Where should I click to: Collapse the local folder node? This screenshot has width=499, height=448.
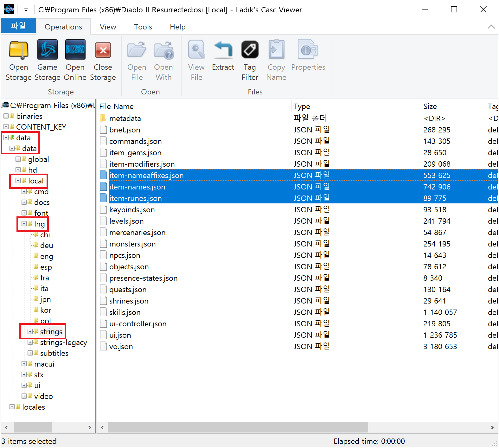[x=18, y=181]
